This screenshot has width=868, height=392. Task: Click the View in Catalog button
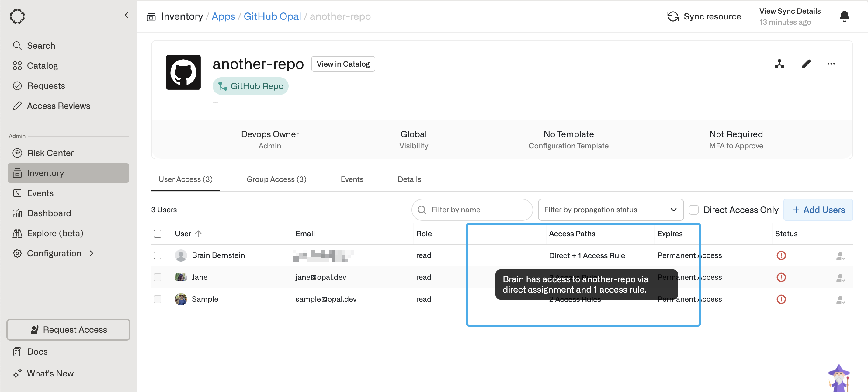click(x=343, y=64)
